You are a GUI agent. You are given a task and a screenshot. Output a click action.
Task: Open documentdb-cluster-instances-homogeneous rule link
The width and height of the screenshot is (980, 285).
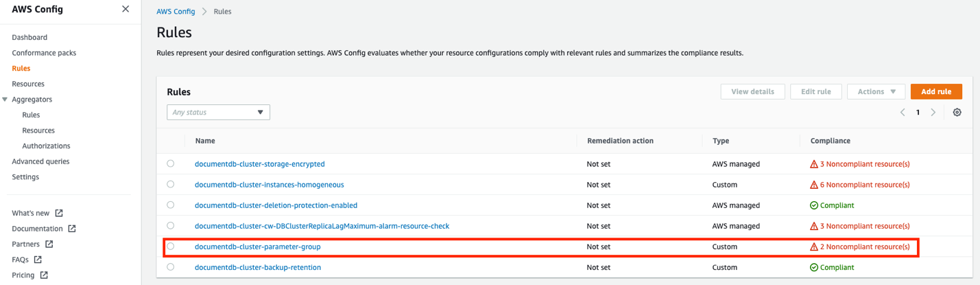coord(269,185)
